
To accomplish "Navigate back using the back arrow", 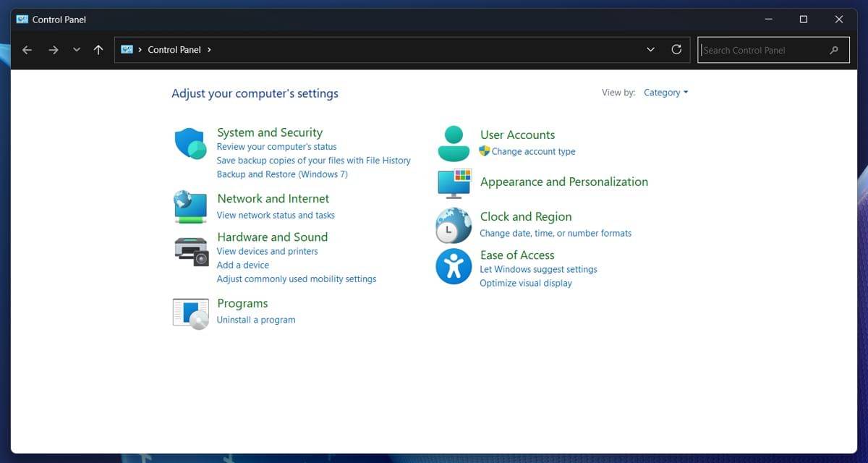I will pyautogui.click(x=27, y=50).
